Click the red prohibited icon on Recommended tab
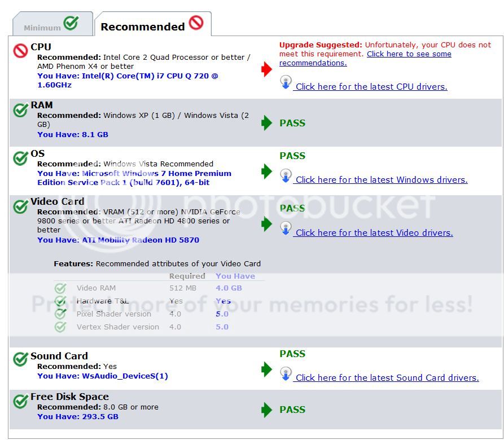Screen dimensions: 504x440 (x=196, y=23)
